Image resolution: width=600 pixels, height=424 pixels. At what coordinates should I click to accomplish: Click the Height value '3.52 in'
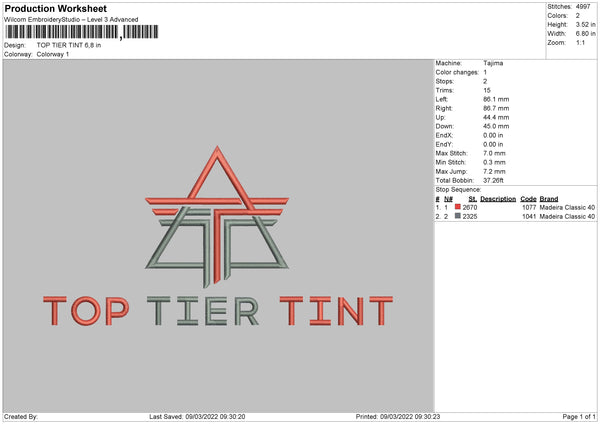[x=585, y=24]
